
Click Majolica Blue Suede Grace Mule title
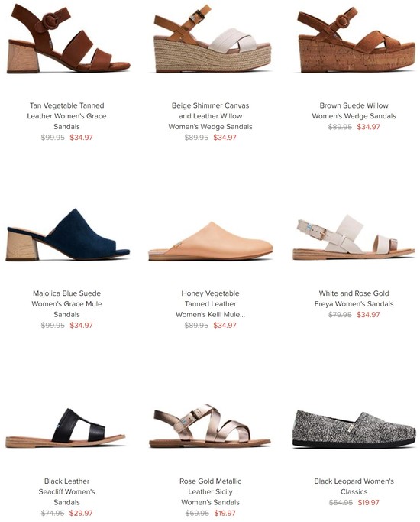67,304
